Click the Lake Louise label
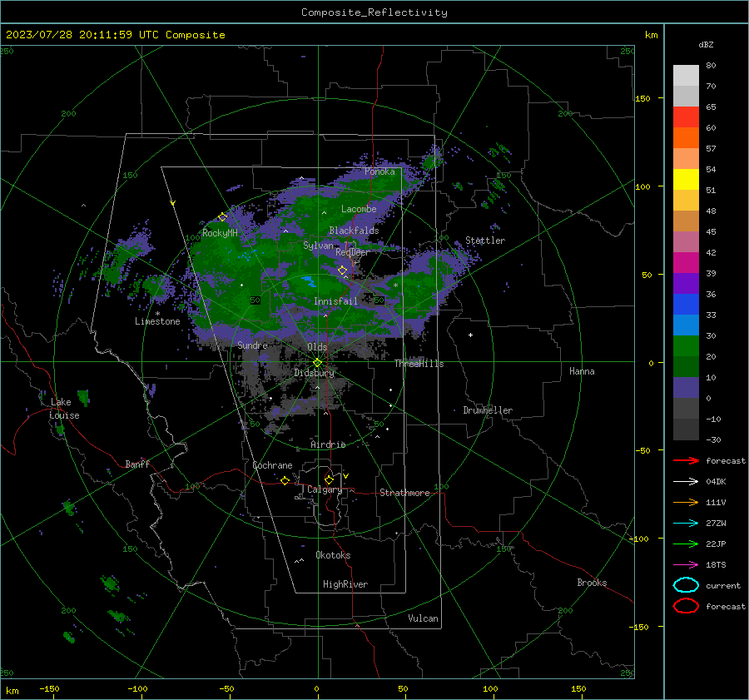 pyautogui.click(x=64, y=409)
